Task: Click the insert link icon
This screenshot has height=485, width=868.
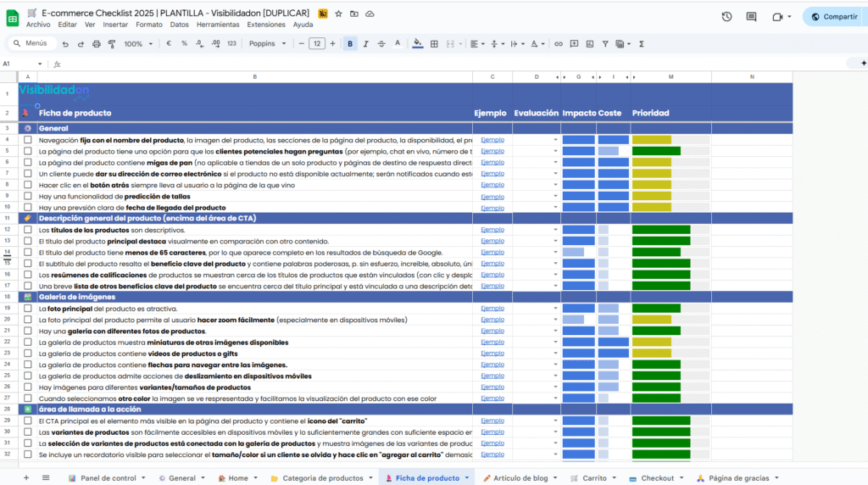Action: [x=559, y=43]
